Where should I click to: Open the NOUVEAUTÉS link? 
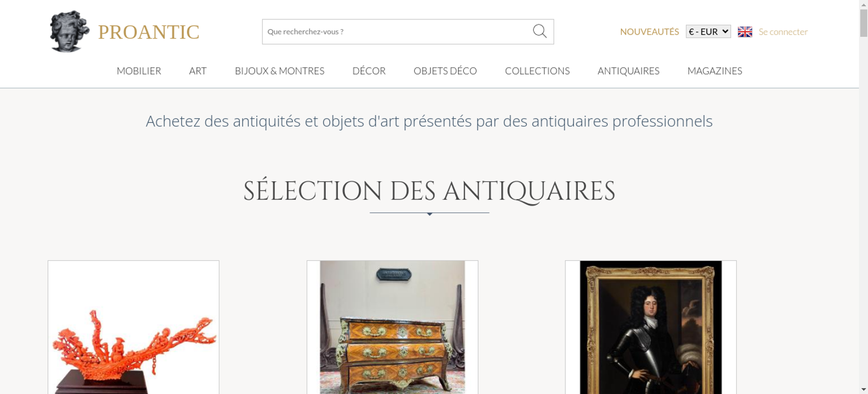tap(649, 32)
